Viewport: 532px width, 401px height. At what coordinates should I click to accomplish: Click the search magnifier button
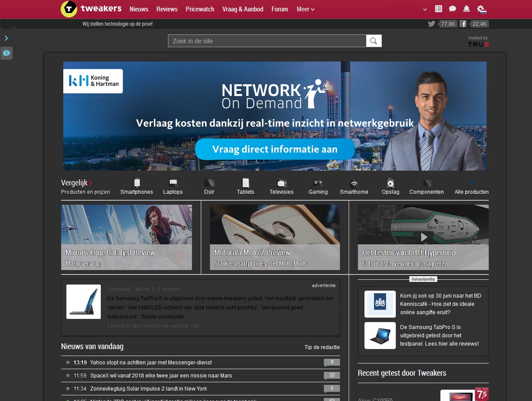pyautogui.click(x=374, y=41)
